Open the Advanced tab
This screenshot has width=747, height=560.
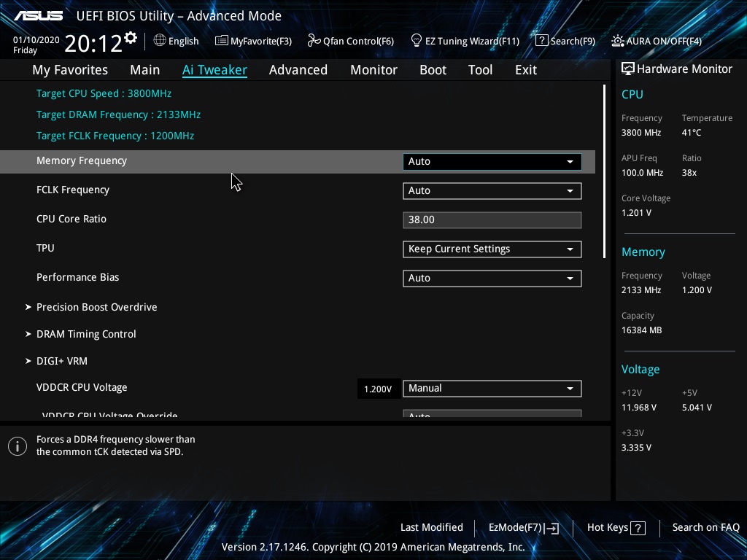click(298, 70)
